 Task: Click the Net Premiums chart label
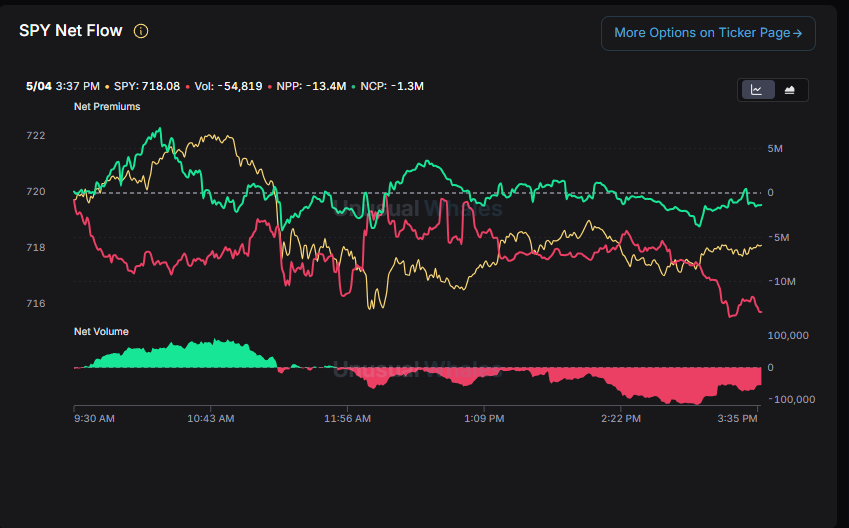107,107
